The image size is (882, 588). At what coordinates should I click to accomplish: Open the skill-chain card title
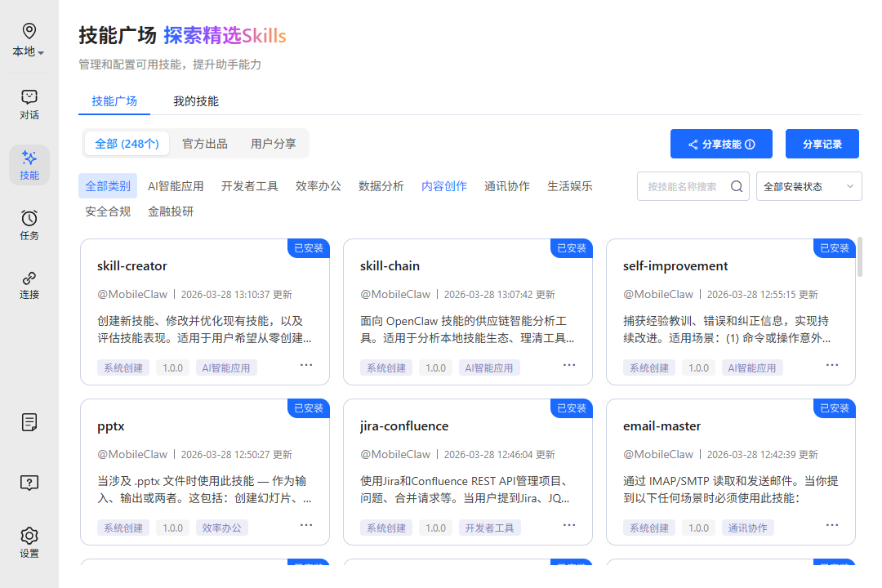point(390,266)
